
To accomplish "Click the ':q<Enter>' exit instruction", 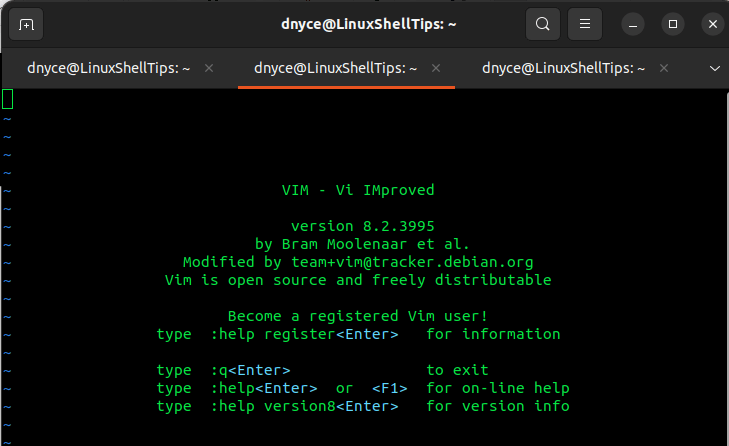I will pos(251,370).
